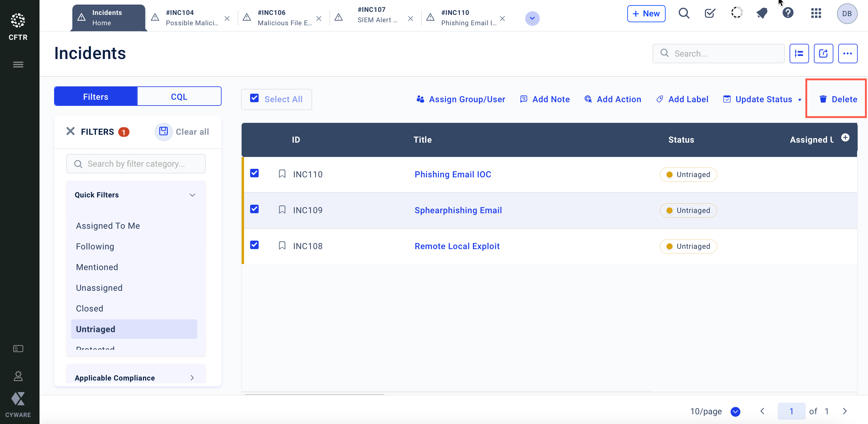Click the notifications bell icon
The height and width of the screenshot is (424, 868).
point(762,13)
